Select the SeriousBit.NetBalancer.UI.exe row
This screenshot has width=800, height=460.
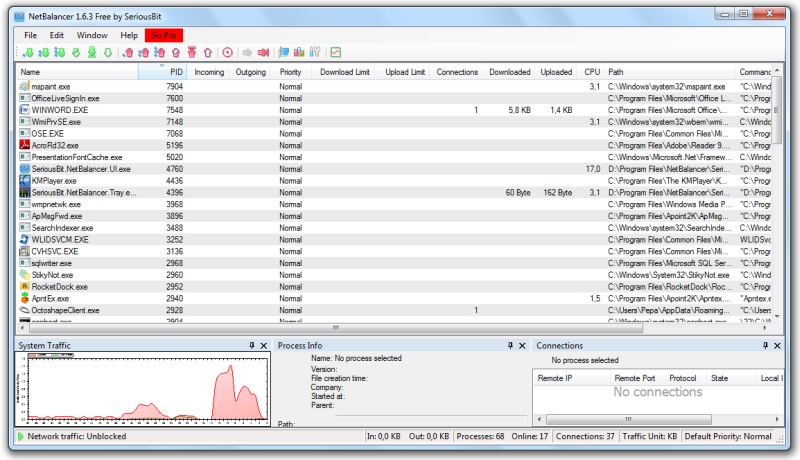[x=394, y=169]
